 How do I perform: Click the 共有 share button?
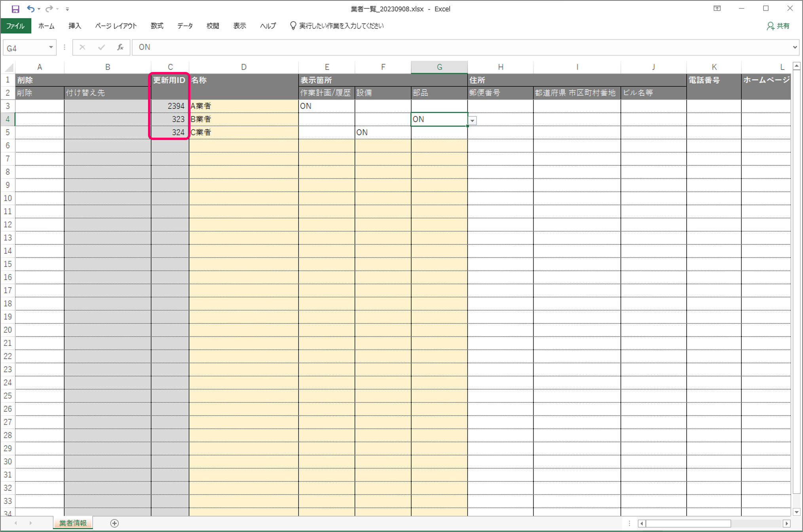coord(778,26)
